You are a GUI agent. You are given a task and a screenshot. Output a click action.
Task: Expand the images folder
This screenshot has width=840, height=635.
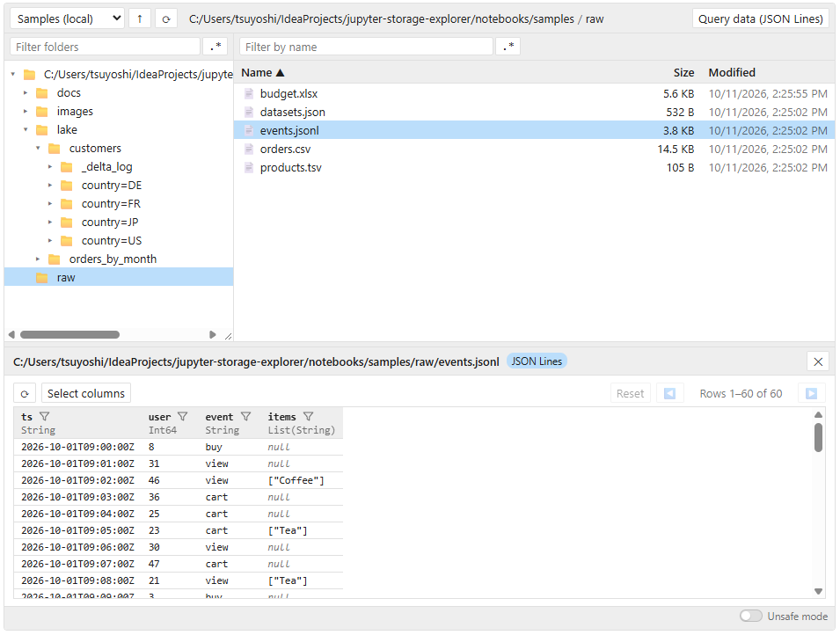click(26, 112)
